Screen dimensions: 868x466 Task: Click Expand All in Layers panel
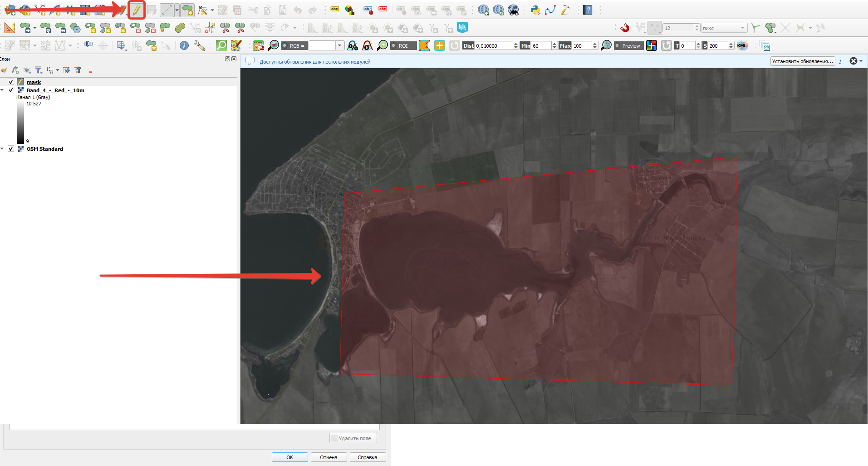click(x=67, y=70)
